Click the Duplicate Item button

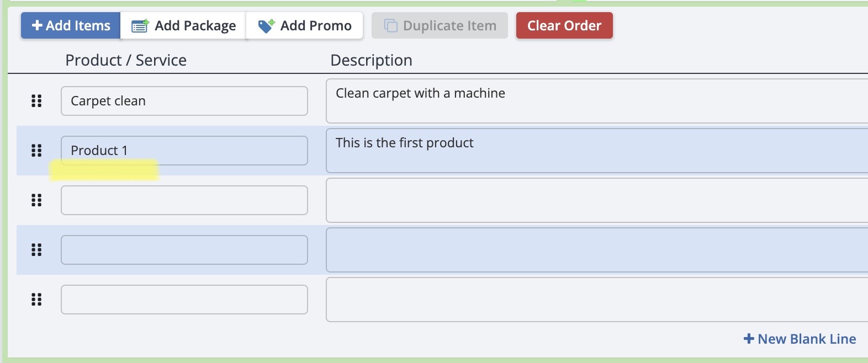[440, 26]
